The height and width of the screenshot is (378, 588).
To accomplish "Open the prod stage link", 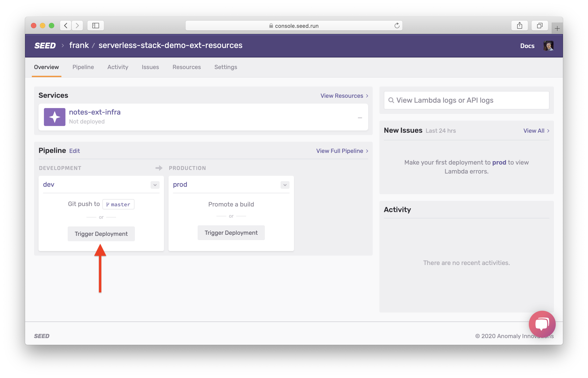I will pyautogui.click(x=180, y=185).
